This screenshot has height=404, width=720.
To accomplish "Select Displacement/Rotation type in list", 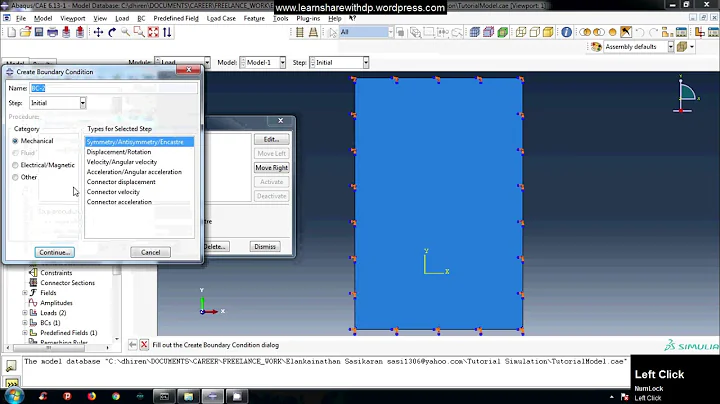I will click(x=119, y=152).
